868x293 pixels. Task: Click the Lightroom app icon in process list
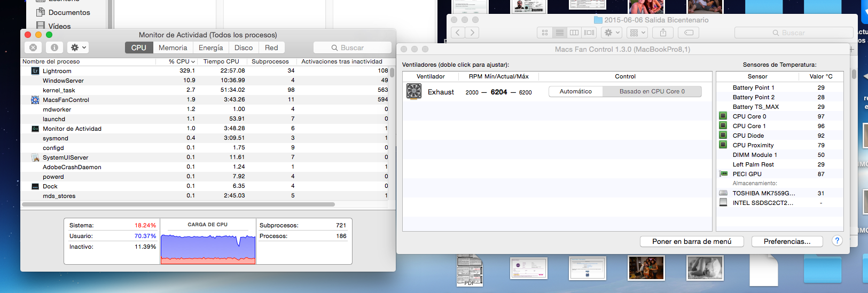click(35, 70)
